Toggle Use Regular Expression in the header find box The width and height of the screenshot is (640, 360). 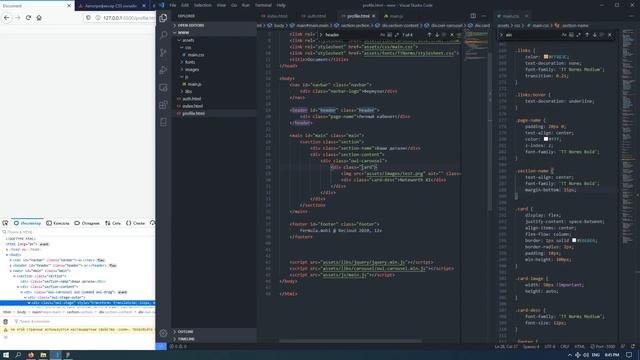396,35
